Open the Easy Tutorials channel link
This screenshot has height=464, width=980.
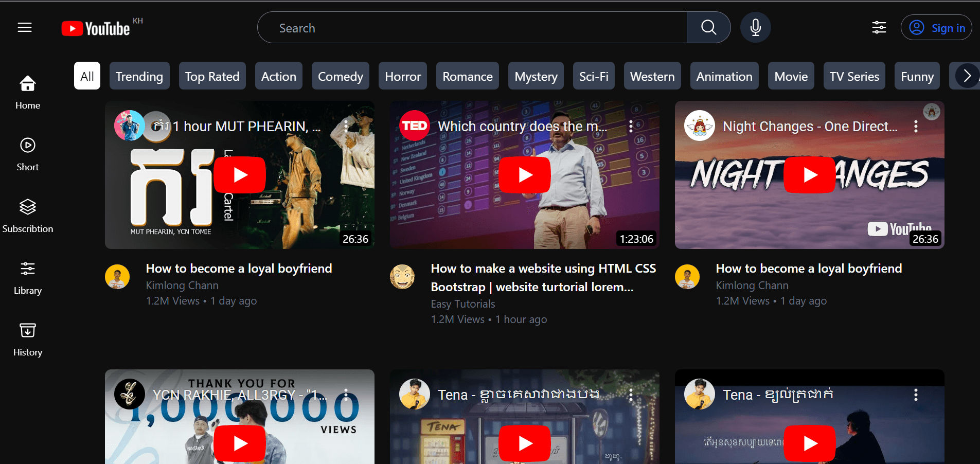click(x=462, y=304)
